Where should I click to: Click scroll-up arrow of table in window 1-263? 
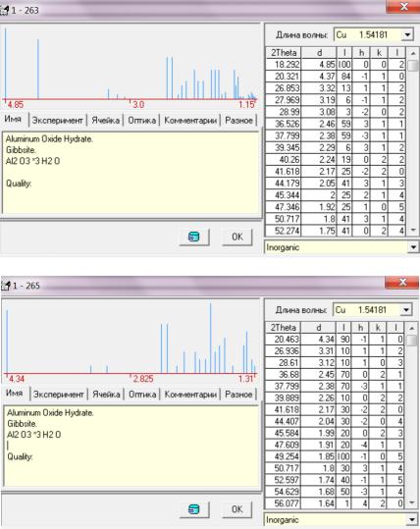coord(413,53)
